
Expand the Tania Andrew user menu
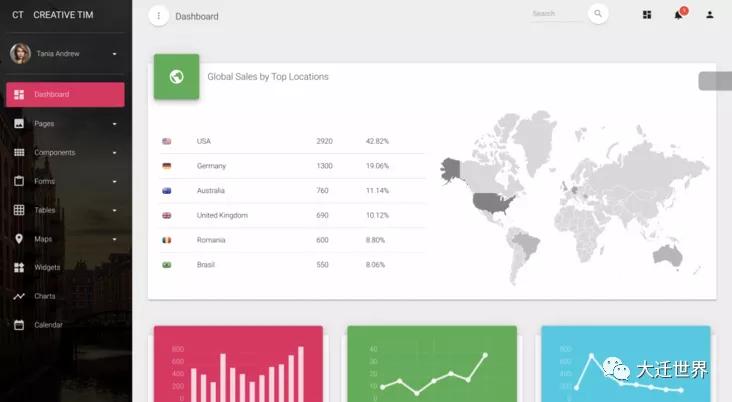click(114, 53)
